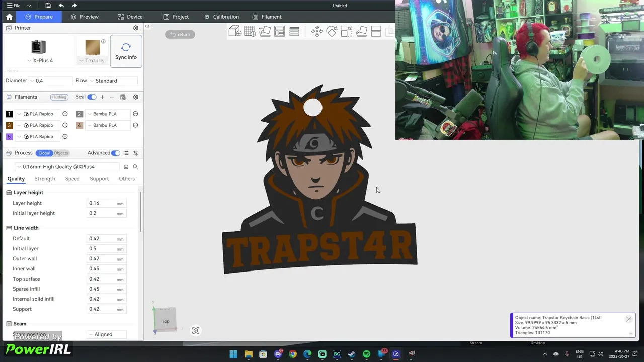Open Filaments settings gear

tap(136, 97)
